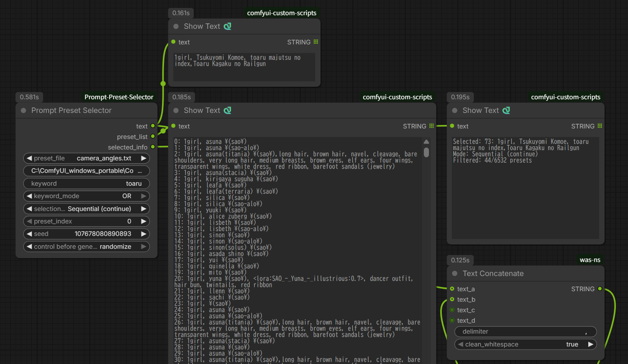Viewport: 628px width, 364px height.
Task: Switch clean_whitespace with left arrow
Action: (x=461, y=344)
